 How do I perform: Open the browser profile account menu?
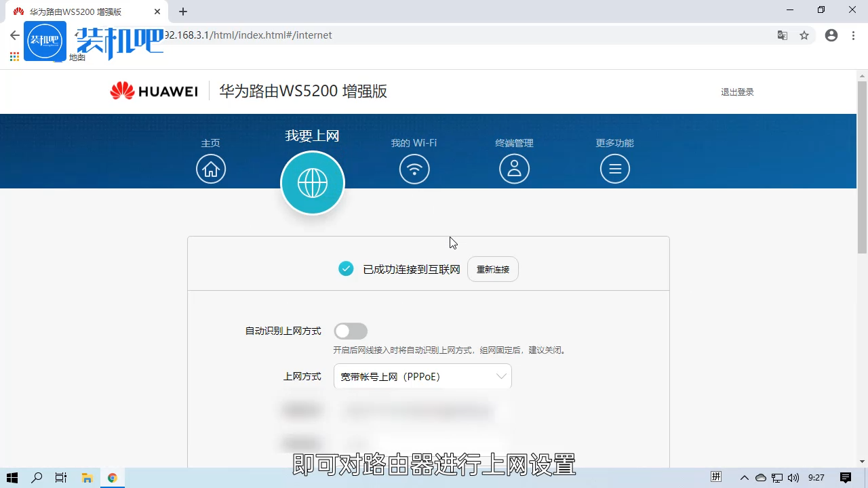point(831,35)
